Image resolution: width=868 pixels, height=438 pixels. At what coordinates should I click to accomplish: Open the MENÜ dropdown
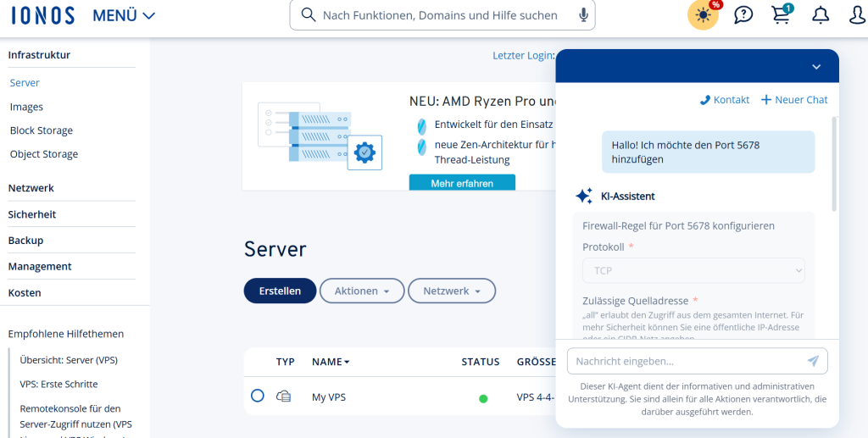point(124,16)
